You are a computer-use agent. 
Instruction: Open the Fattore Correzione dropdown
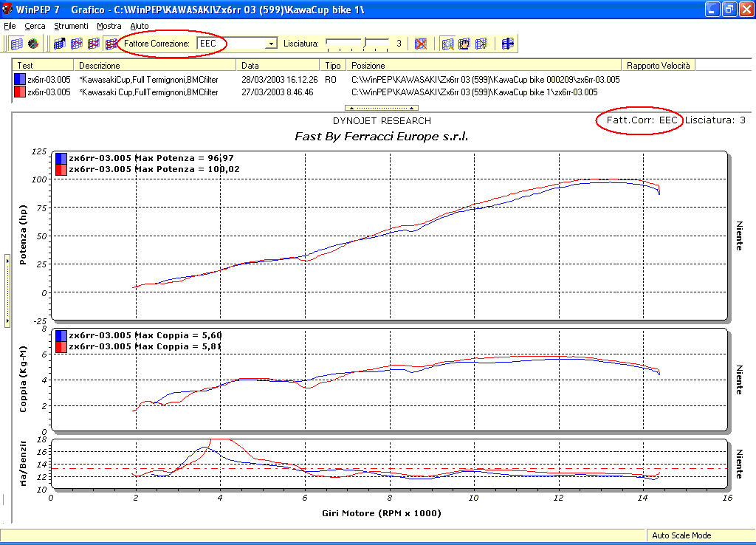point(271,44)
